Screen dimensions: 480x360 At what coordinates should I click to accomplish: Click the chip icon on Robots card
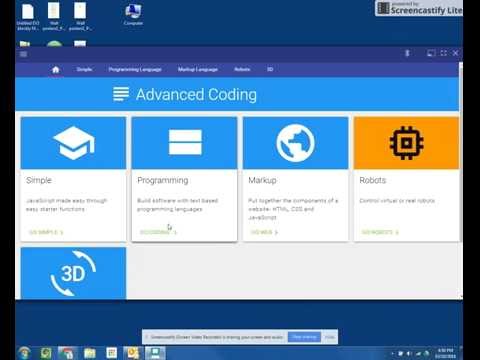coord(406,143)
